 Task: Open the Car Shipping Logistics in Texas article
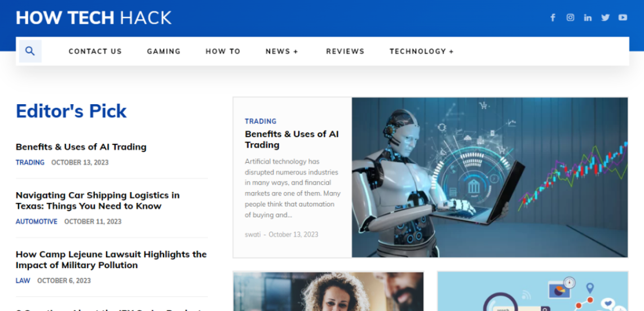[98, 201]
